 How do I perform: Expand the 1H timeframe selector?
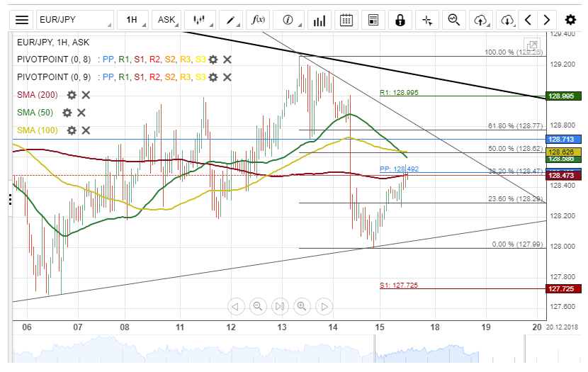point(135,20)
